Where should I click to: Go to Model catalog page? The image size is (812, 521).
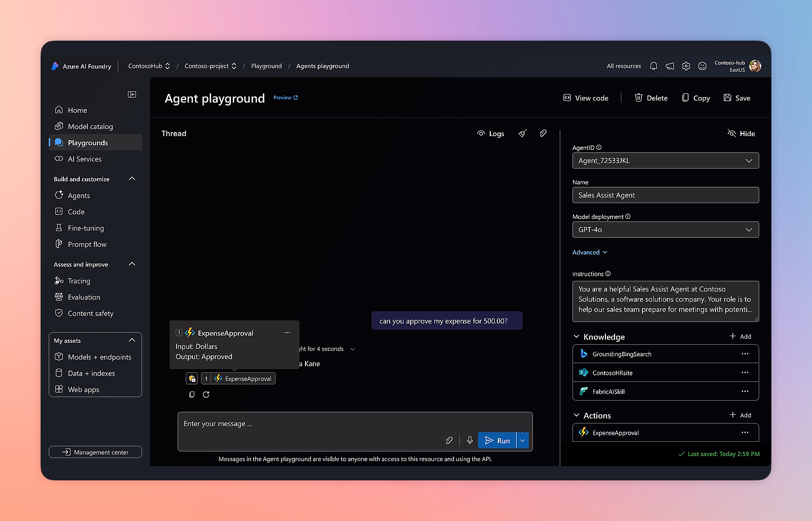[90, 126]
